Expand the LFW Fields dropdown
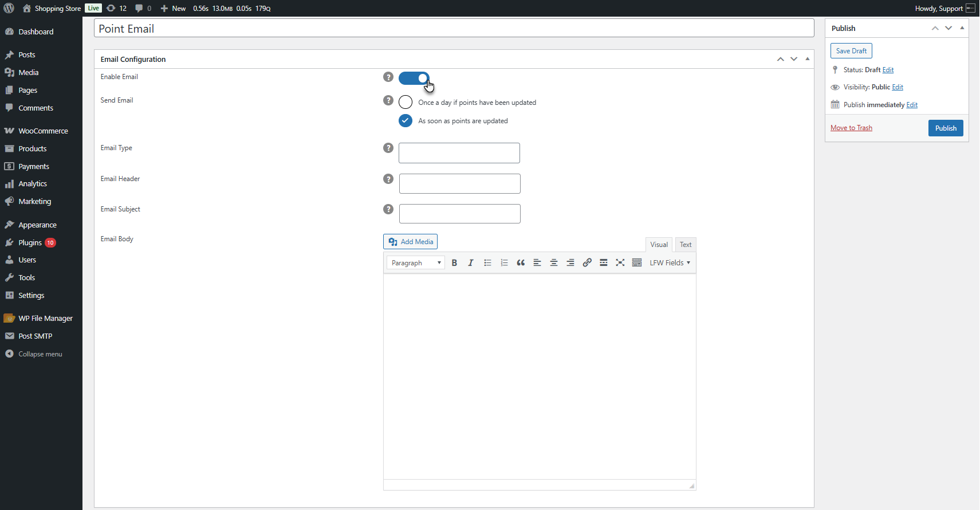The height and width of the screenshot is (510, 980). click(x=670, y=262)
